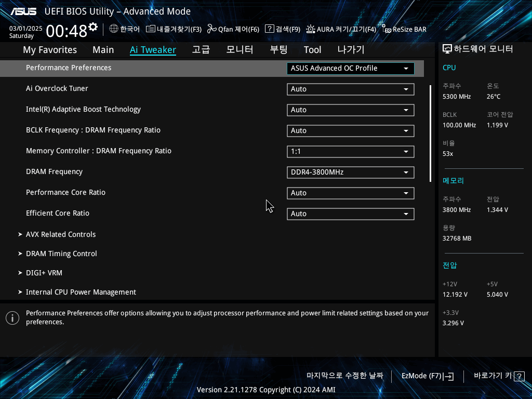
Task: Click the memory voltage 1.344 V value
Action: 497,210
